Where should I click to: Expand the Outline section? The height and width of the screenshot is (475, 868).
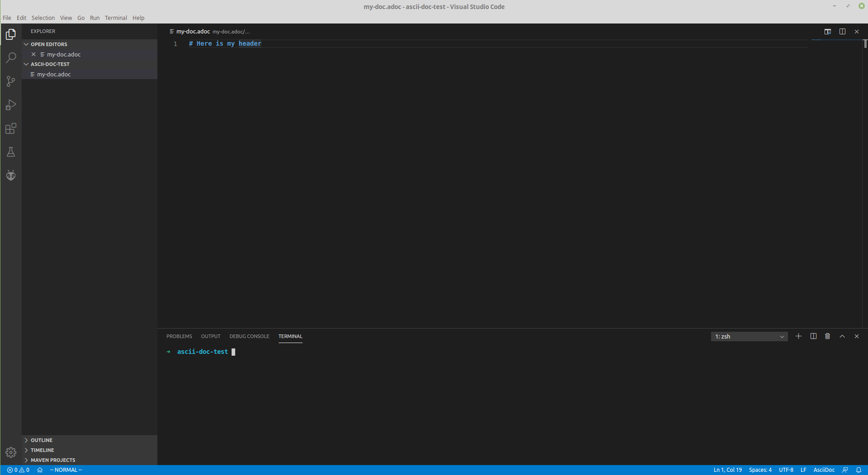tap(90, 440)
